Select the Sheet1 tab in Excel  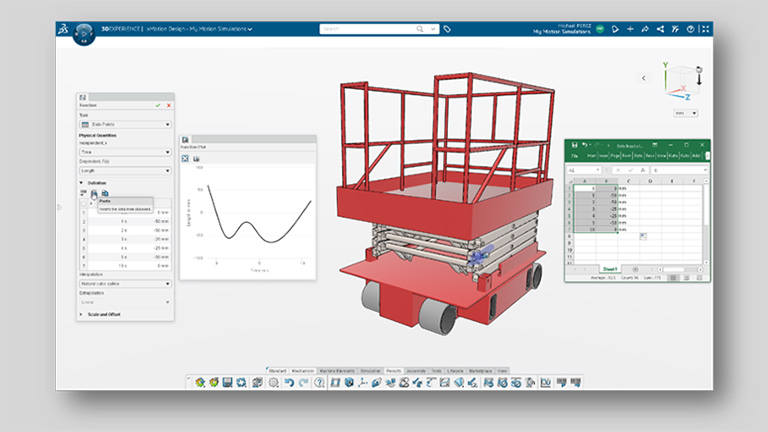pyautogui.click(x=610, y=269)
